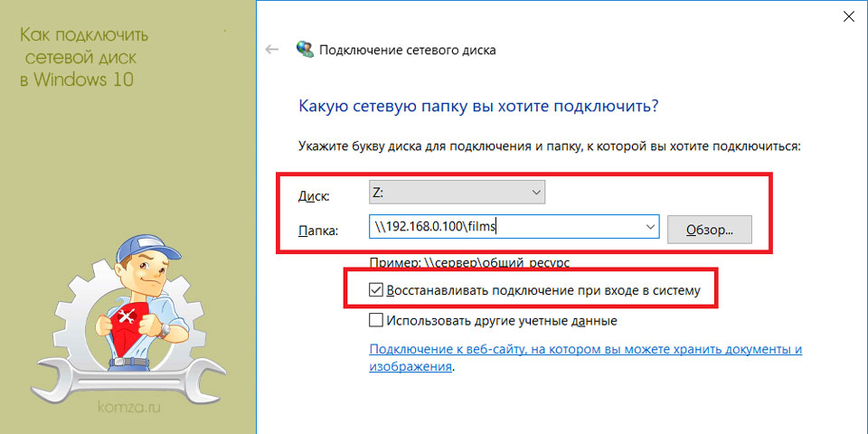Go back with the arrow icon
This screenshot has width=868, height=434.
click(x=272, y=50)
